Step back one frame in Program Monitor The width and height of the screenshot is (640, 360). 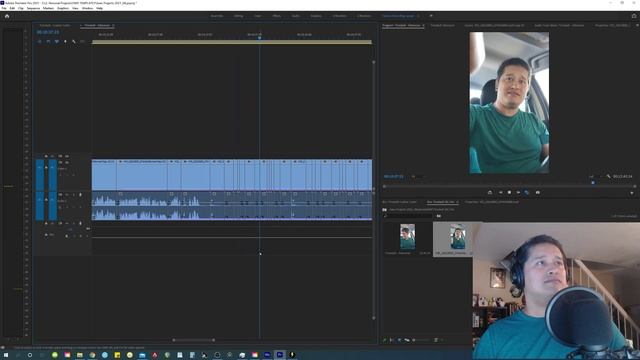pos(500,193)
